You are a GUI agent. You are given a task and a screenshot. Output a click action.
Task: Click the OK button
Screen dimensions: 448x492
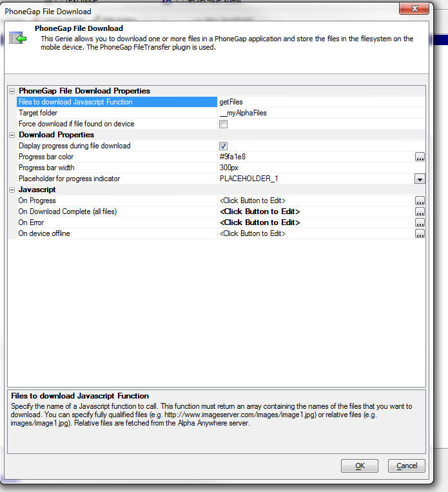click(x=360, y=466)
